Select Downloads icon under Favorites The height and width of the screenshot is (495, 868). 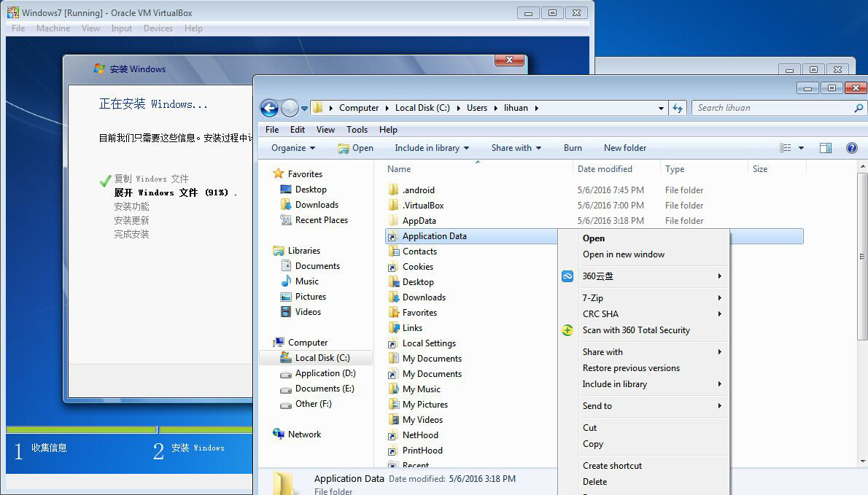(x=286, y=205)
